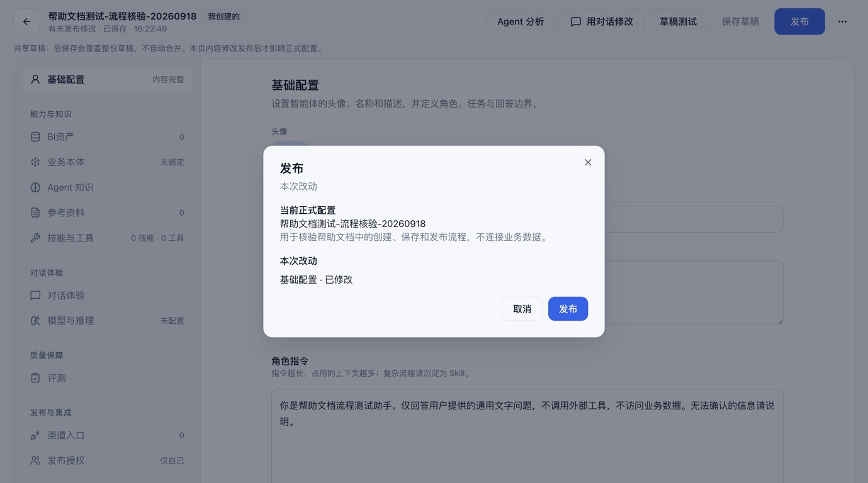This screenshot has height=483, width=868.
Task: Click the brain icon for Agent 知识
Action: (x=35, y=187)
